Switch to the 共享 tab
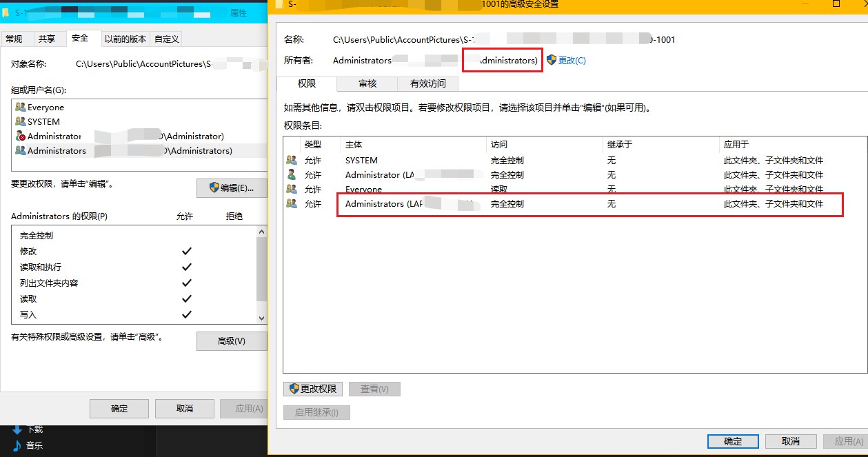This screenshot has width=868, height=457. pyautogui.click(x=46, y=39)
